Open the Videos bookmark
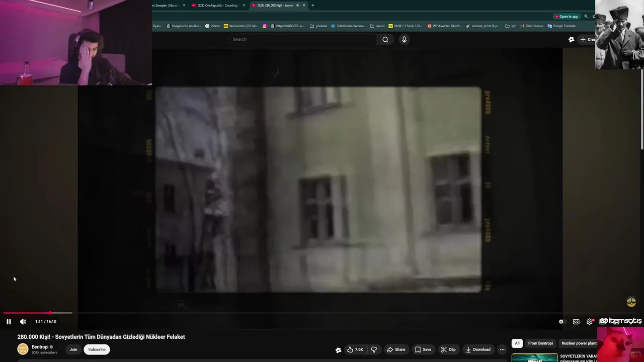Screen dimensions: 644x362 tap(213, 26)
